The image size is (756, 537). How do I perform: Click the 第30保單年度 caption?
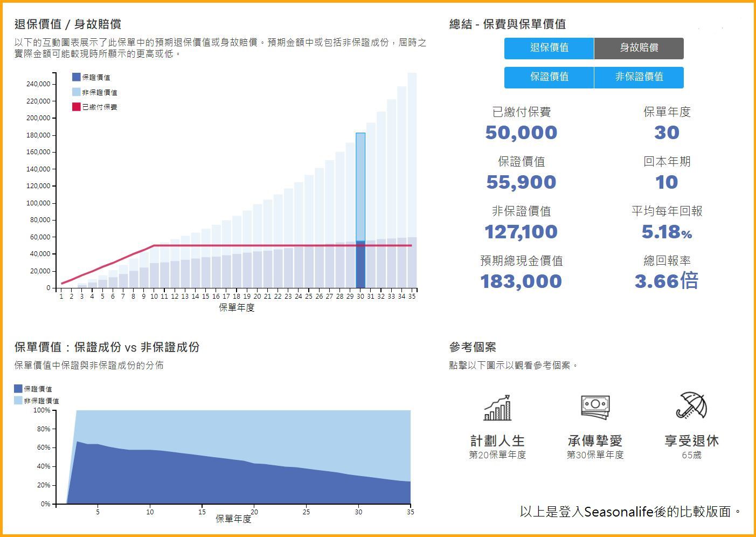pos(595,455)
